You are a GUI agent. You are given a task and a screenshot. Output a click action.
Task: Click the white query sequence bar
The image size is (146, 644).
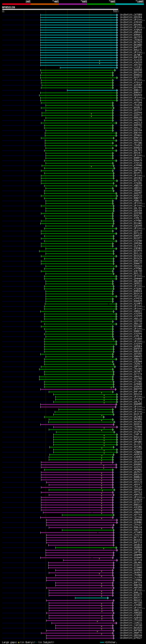click(x=60, y=9)
